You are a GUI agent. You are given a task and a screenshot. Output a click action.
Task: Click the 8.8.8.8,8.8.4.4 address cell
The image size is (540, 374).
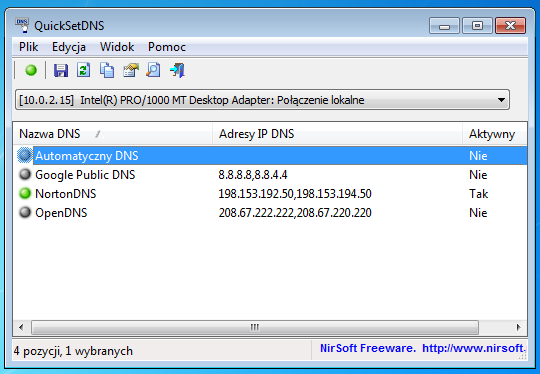[253, 175]
